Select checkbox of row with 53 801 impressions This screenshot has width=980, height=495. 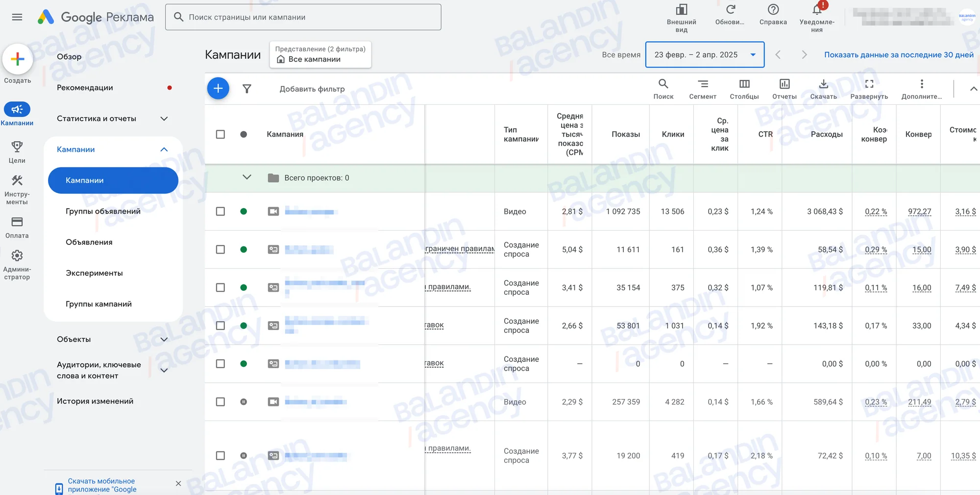tap(220, 326)
